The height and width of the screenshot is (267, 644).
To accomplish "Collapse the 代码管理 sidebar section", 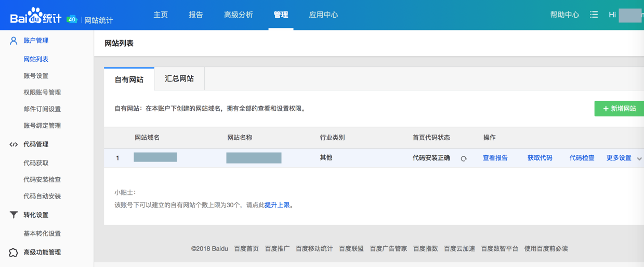I will [x=36, y=144].
